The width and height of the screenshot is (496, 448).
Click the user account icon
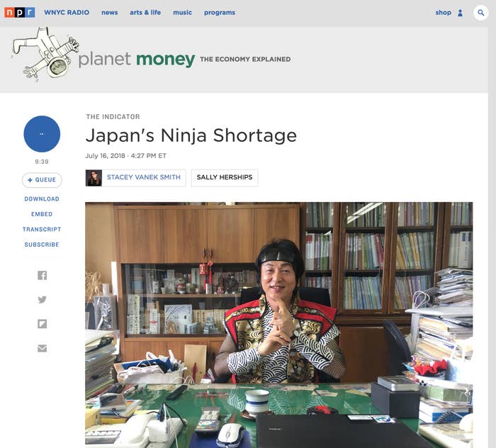[461, 13]
